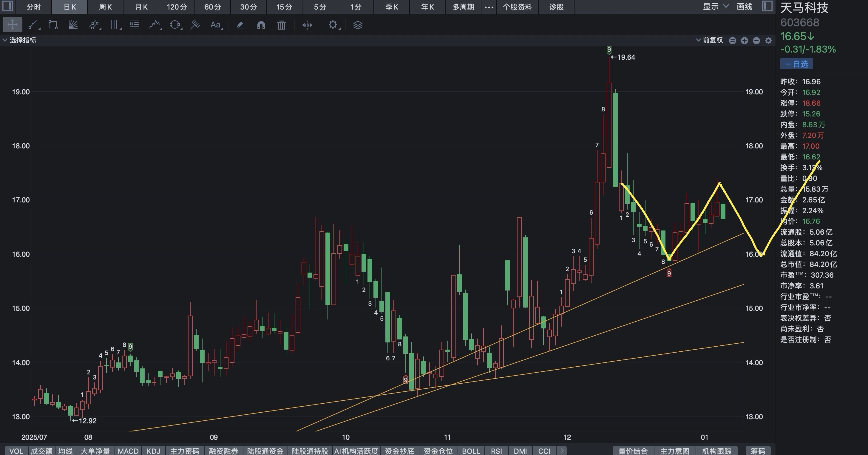Click the trash can delete-drawings icon
868x455 pixels.
(x=281, y=25)
